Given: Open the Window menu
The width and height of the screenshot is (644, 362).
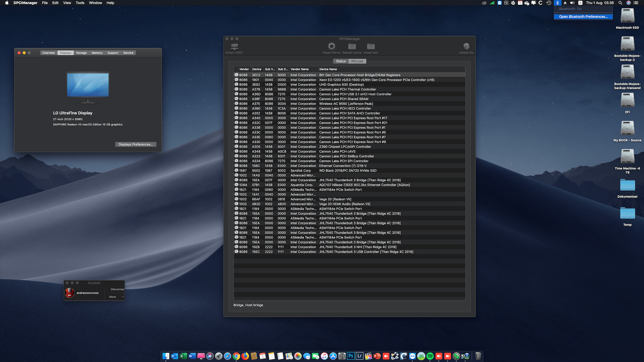Looking at the screenshot, I should [95, 3].
